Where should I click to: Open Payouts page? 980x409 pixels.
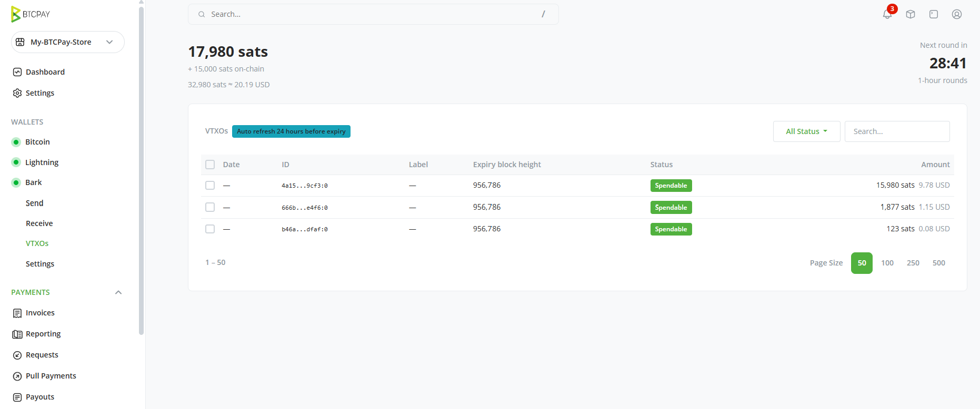tap(40, 397)
